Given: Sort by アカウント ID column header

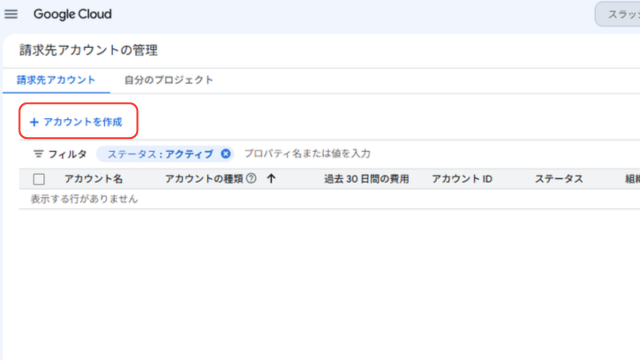Looking at the screenshot, I should pos(462,179).
